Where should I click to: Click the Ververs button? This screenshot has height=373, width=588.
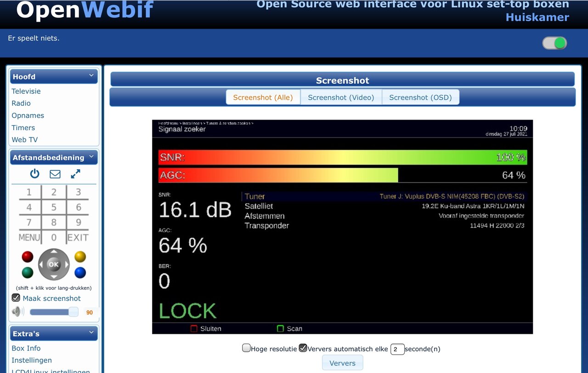pos(342,363)
